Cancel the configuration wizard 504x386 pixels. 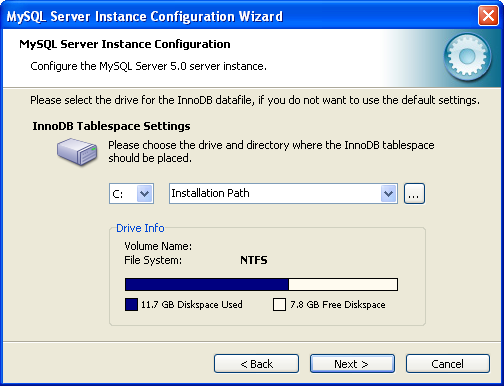coord(448,364)
